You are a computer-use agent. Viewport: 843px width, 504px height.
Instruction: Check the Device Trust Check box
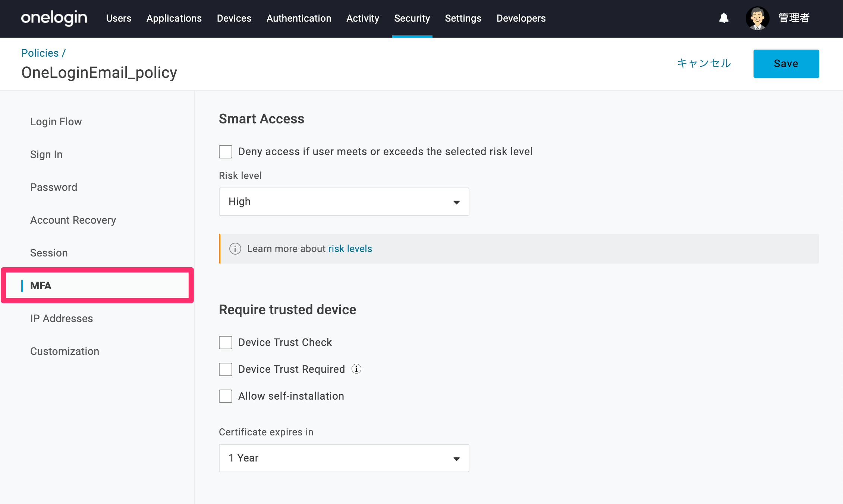coord(226,343)
